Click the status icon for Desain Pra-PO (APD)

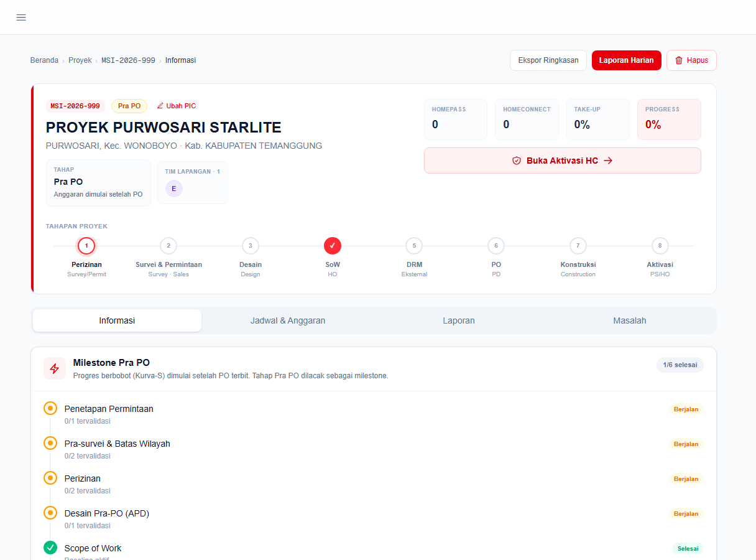coord(50,513)
